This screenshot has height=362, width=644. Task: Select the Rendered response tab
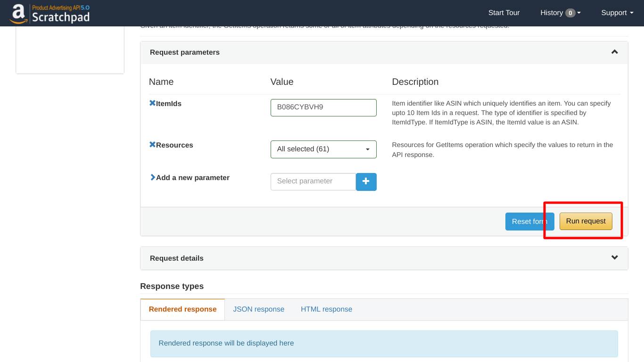coord(182,309)
